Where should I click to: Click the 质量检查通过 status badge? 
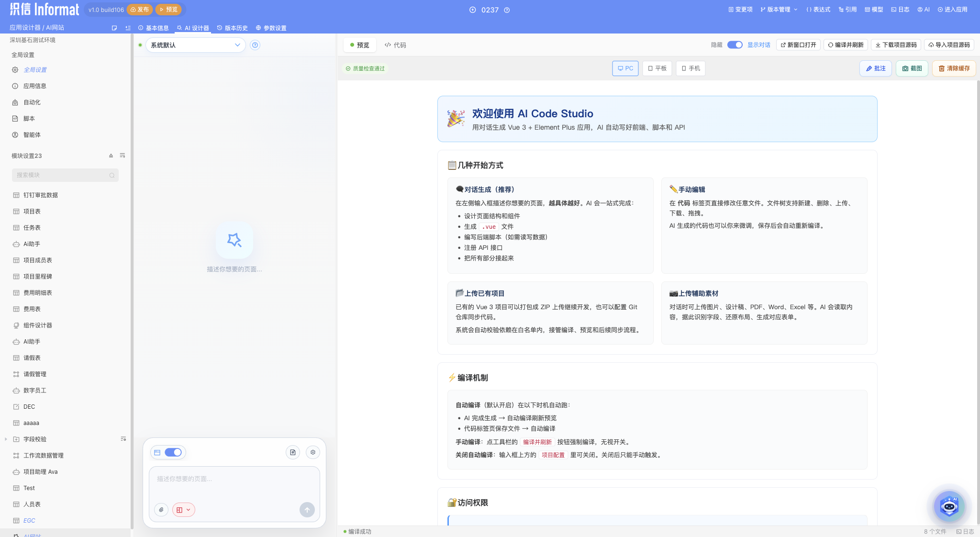[365, 68]
